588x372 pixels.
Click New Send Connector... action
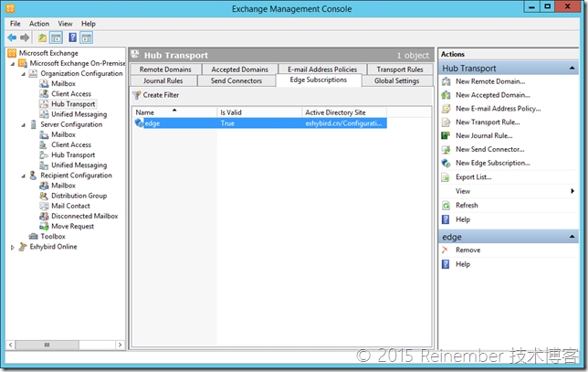(489, 149)
